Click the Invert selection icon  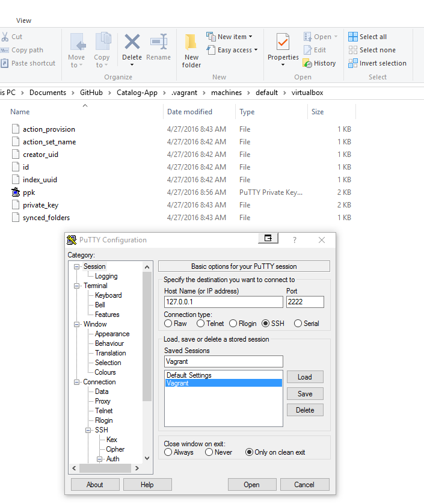[x=352, y=63]
